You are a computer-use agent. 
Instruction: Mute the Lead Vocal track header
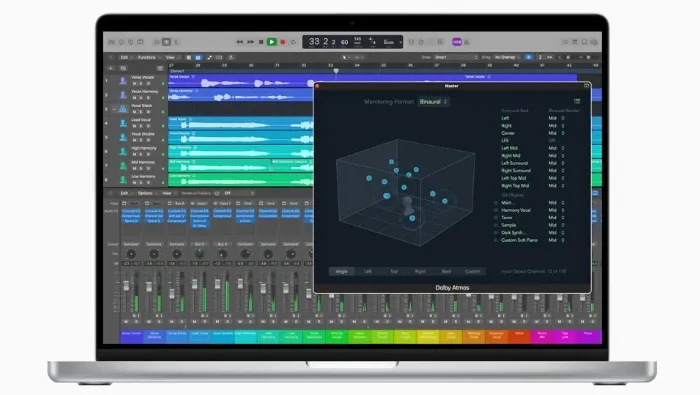[134, 126]
